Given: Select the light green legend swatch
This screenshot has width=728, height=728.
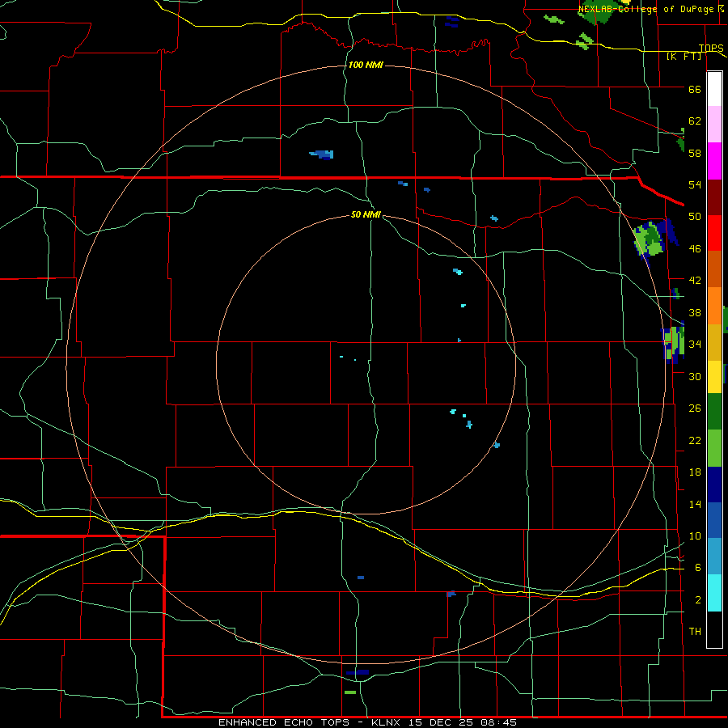Looking at the screenshot, I should [714, 448].
